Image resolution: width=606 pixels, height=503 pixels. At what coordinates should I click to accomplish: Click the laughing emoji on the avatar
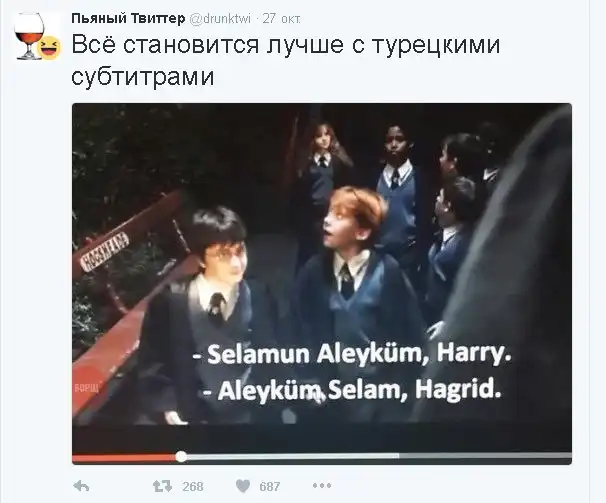pyautogui.click(x=51, y=48)
